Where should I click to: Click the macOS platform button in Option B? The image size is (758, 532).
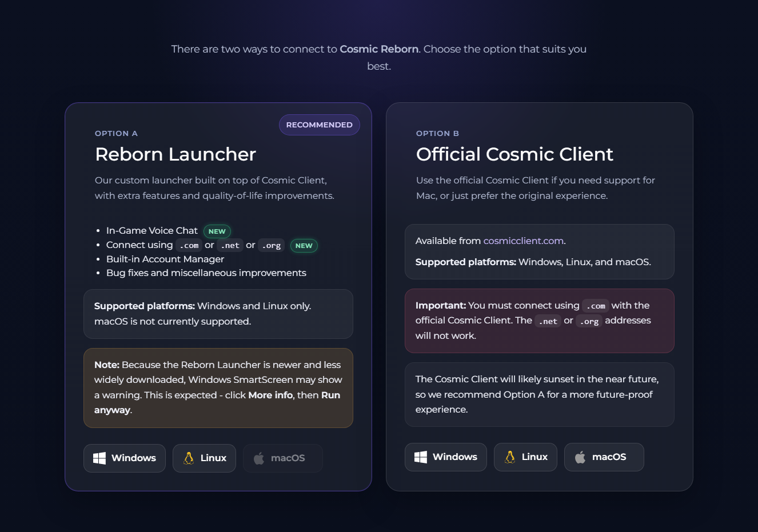pos(604,457)
